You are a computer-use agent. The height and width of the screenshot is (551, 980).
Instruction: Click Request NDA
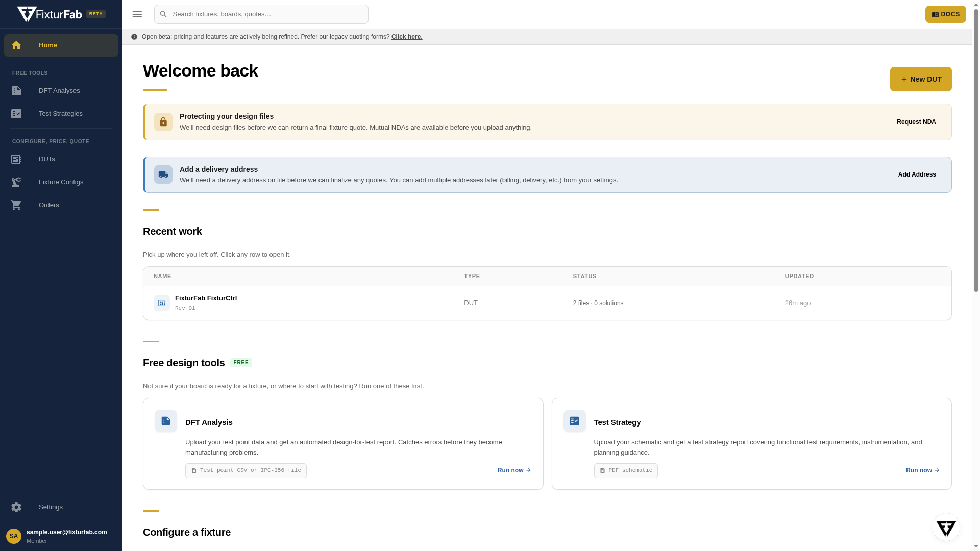pos(916,122)
